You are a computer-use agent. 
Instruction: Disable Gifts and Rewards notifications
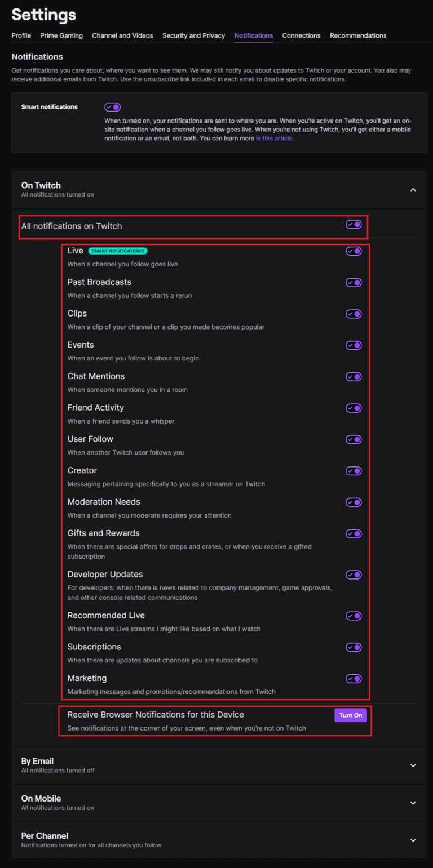[353, 533]
